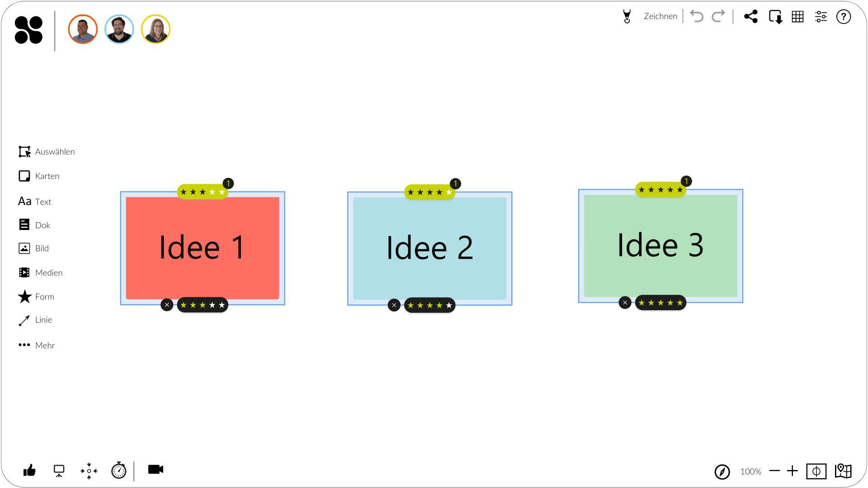Image resolution: width=868 pixels, height=488 pixels.
Task: Click the thumbs-up voting icon
Action: tap(29, 470)
